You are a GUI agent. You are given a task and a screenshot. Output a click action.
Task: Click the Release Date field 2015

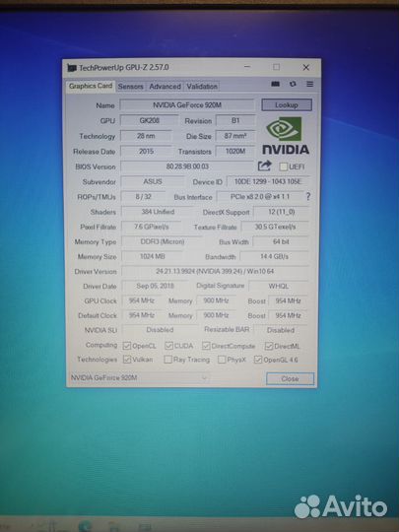point(146,152)
